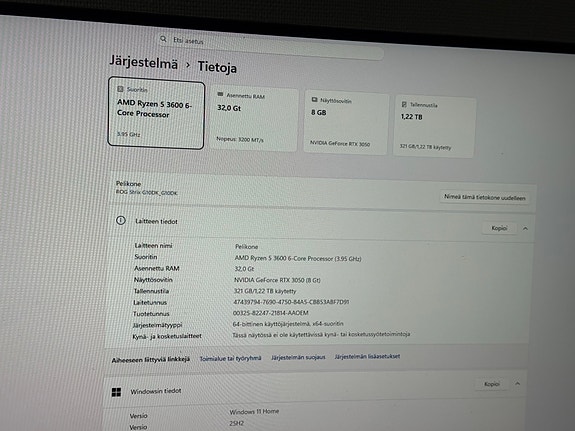The height and width of the screenshot is (431, 575).
Task: Select the Tallennustila 1,22 TB card
Action: pos(435,126)
